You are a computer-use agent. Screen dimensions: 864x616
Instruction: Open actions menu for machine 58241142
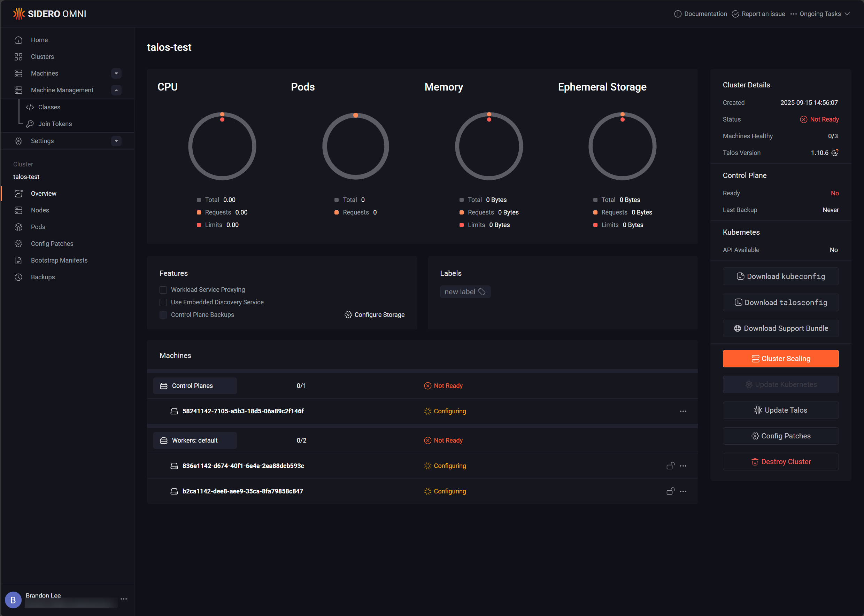point(682,411)
